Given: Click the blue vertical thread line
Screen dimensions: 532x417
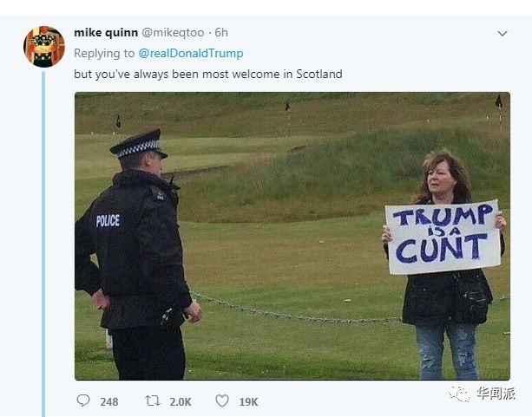Looking at the screenshot, I should coord(43,244).
